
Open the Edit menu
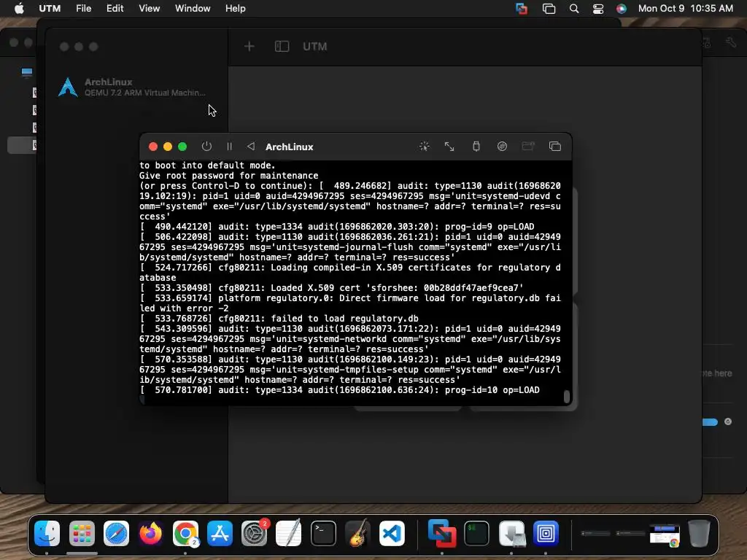pos(115,8)
